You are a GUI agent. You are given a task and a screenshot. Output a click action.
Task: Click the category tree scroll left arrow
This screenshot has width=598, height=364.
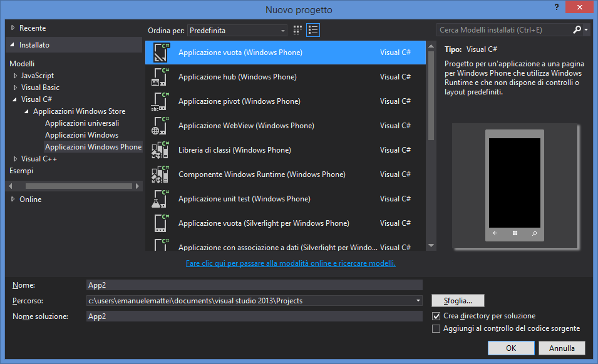[x=11, y=186]
